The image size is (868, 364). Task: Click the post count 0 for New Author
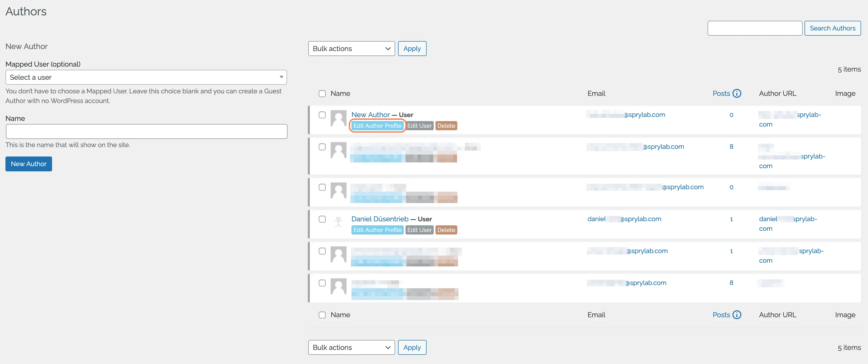pos(731,115)
